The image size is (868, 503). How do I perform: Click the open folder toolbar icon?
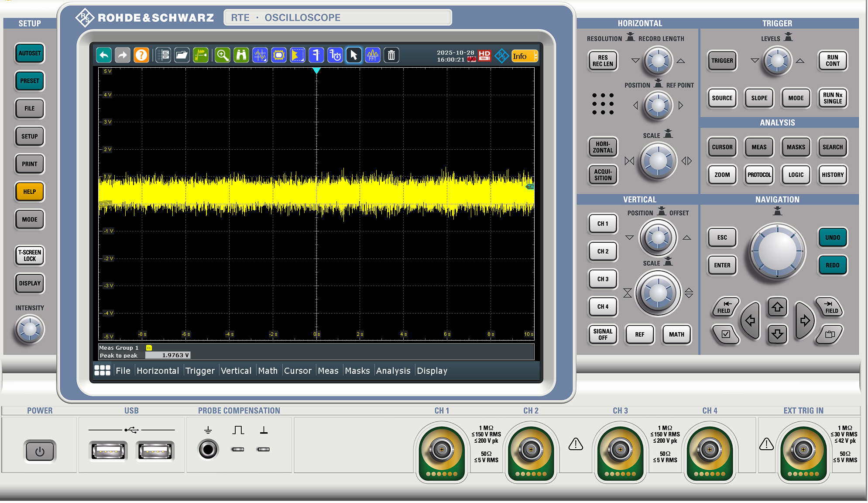point(182,55)
